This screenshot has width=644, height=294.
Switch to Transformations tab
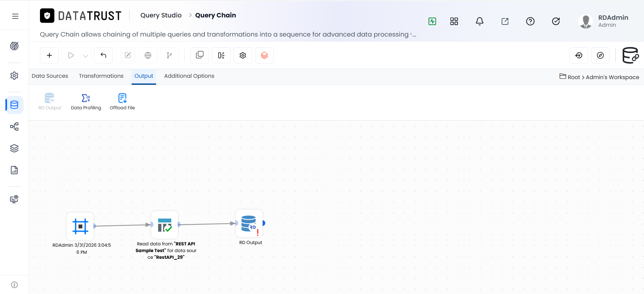[x=101, y=76]
